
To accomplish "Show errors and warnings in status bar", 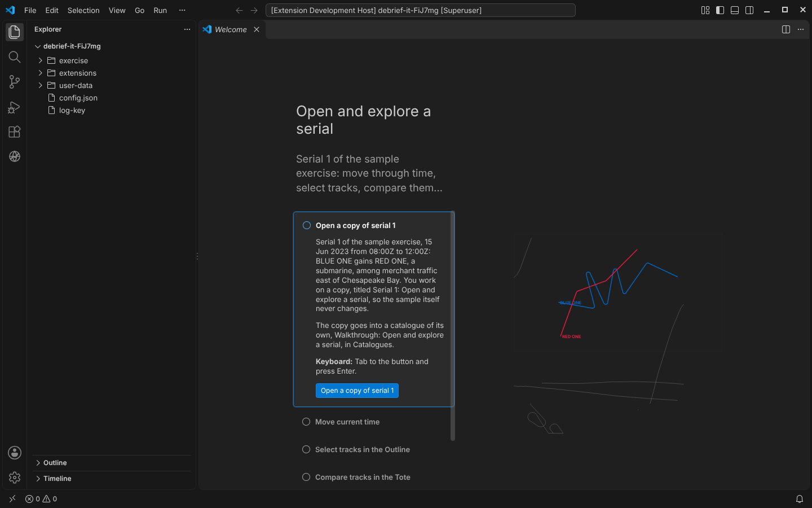I will click(41, 499).
